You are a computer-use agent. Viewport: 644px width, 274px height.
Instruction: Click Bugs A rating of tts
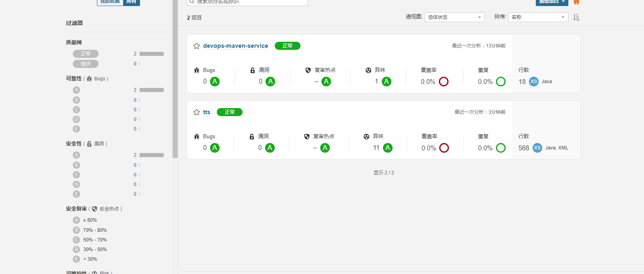click(x=215, y=148)
